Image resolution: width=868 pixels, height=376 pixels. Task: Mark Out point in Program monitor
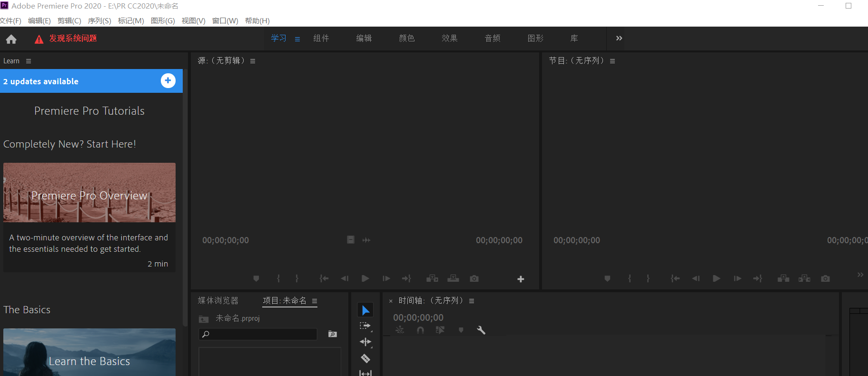click(x=648, y=278)
